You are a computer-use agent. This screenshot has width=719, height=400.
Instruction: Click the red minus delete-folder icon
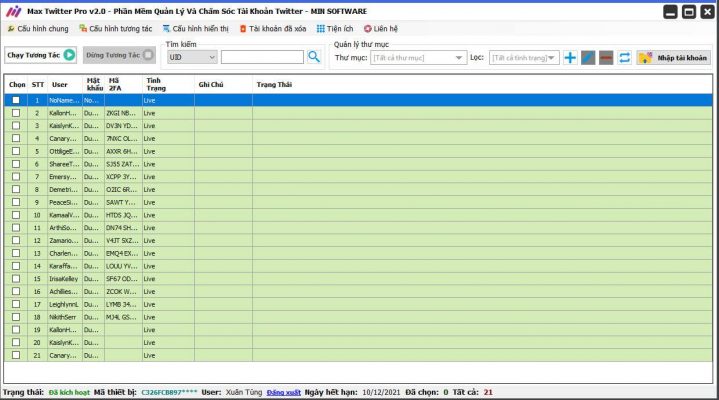606,58
